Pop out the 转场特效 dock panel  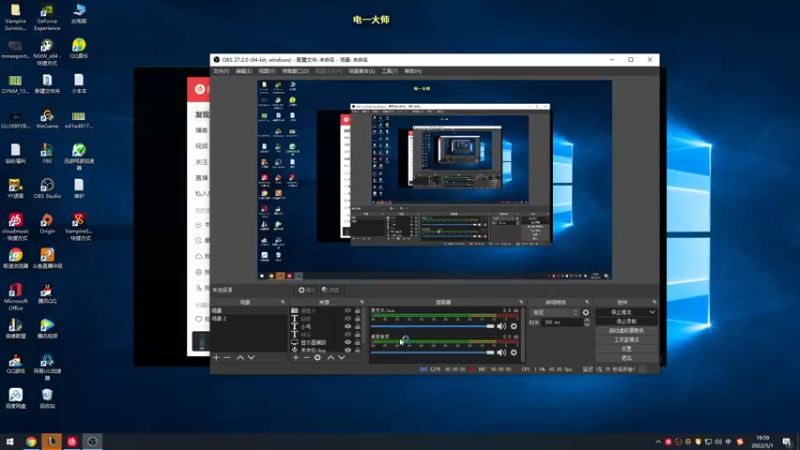587,302
